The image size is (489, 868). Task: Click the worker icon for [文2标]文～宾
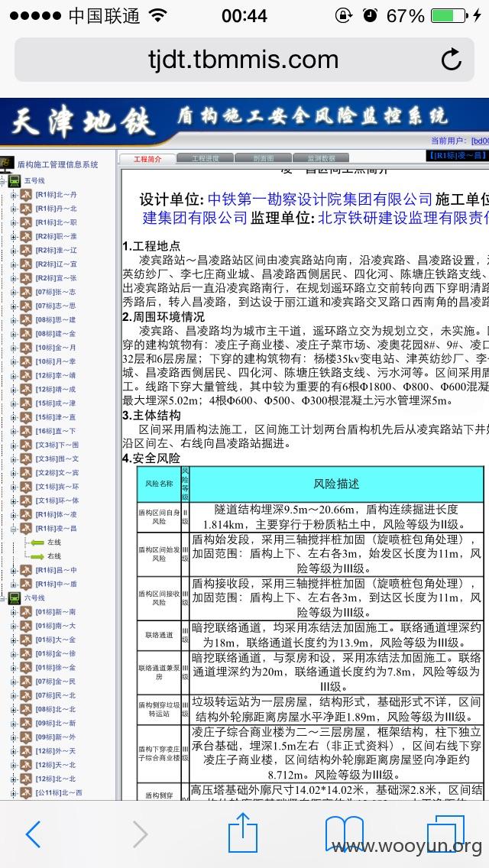tap(26, 473)
